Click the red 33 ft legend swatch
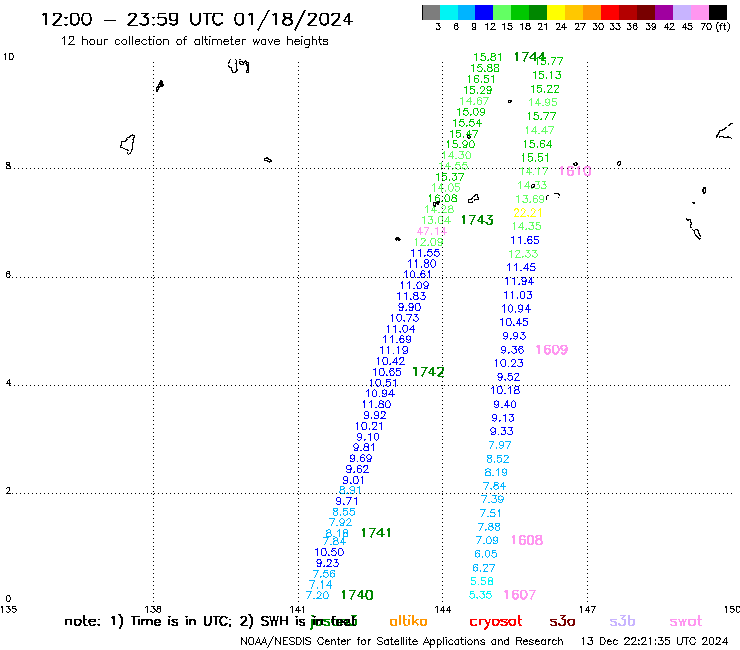 pos(610,12)
